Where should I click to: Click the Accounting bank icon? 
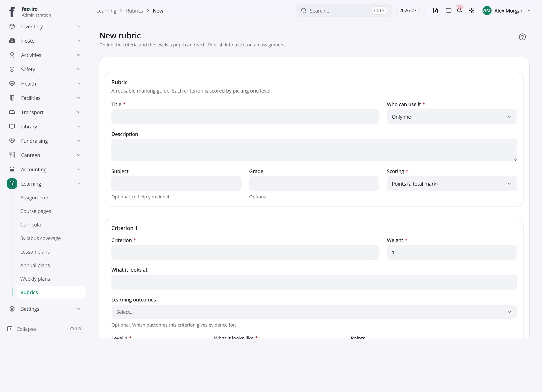pos(12,170)
